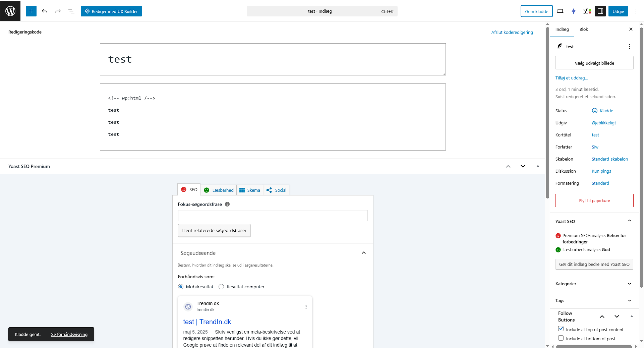Expand the Kategorier panel
644x348 pixels.
(594, 284)
